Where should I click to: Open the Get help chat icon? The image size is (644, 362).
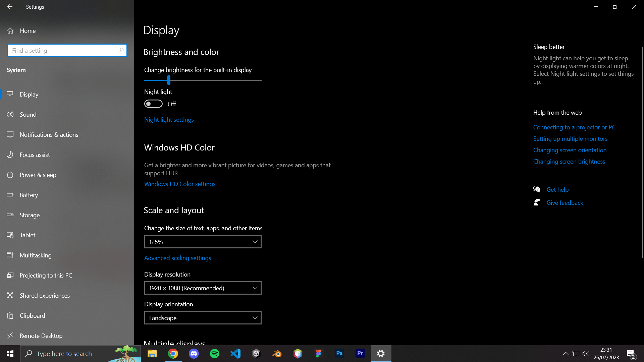pyautogui.click(x=537, y=189)
